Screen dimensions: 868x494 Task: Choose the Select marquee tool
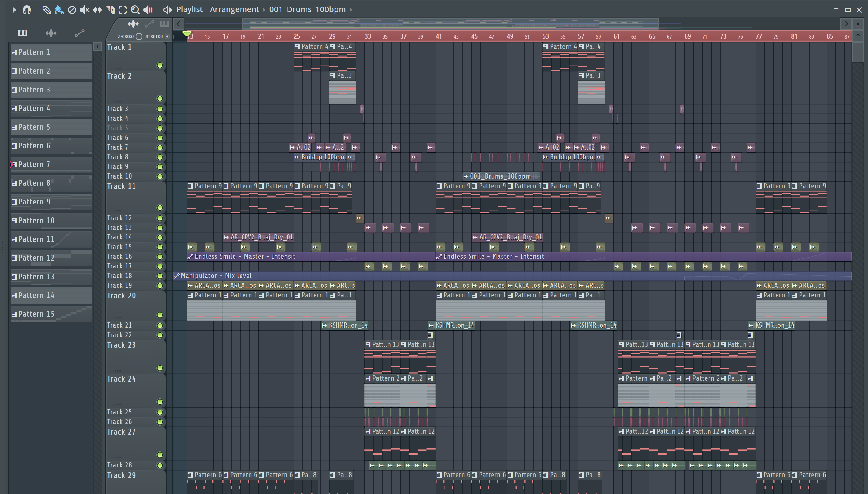pyautogui.click(x=123, y=10)
